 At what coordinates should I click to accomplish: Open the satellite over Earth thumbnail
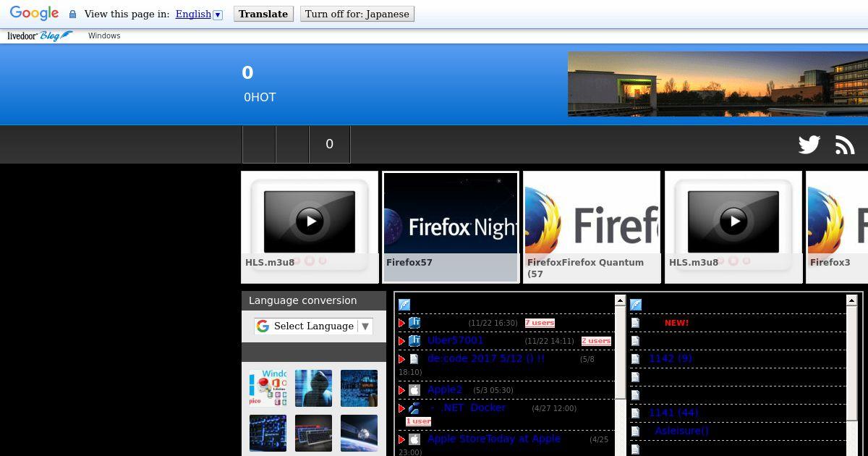point(359,433)
